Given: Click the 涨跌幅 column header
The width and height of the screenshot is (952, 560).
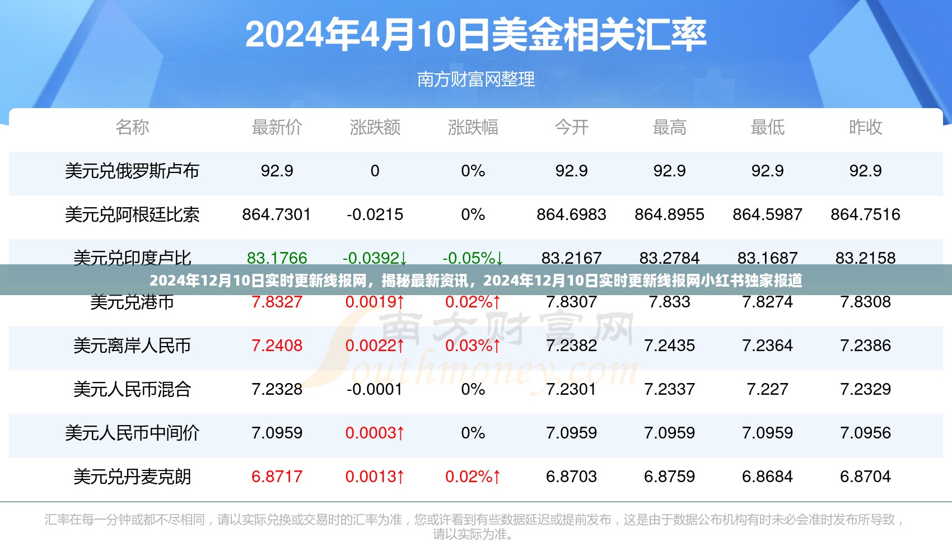Looking at the screenshot, I should [x=473, y=127].
